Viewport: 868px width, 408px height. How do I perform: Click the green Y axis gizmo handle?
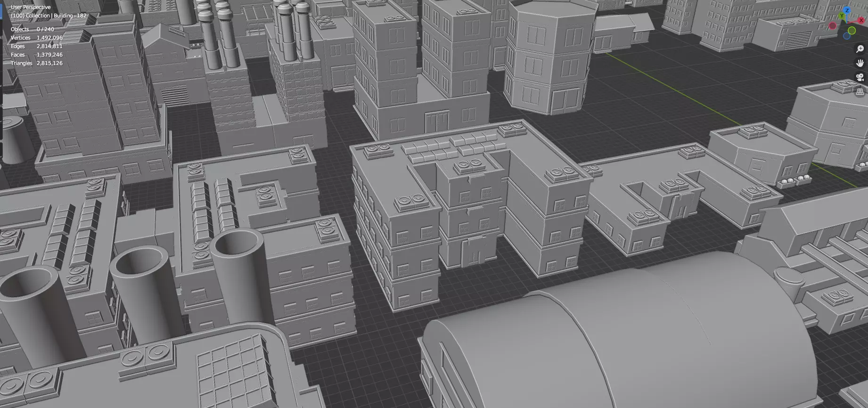(x=842, y=16)
